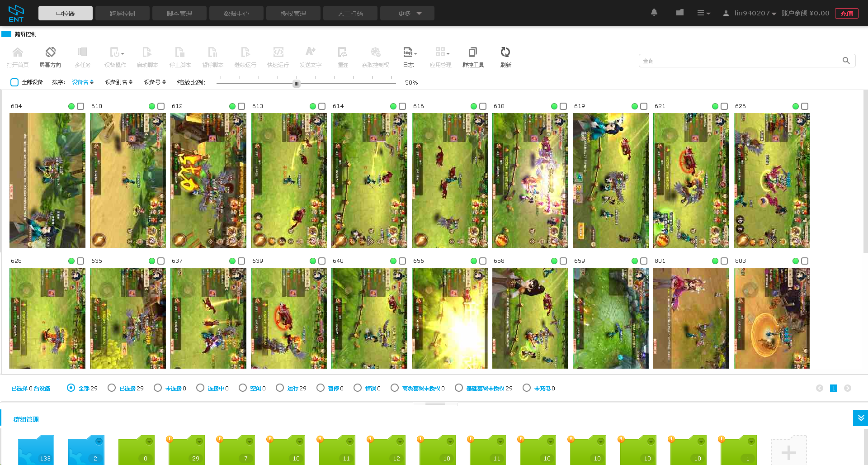Click the previous page arrow
Screen dimensions: 868x465
pyautogui.click(x=820, y=388)
